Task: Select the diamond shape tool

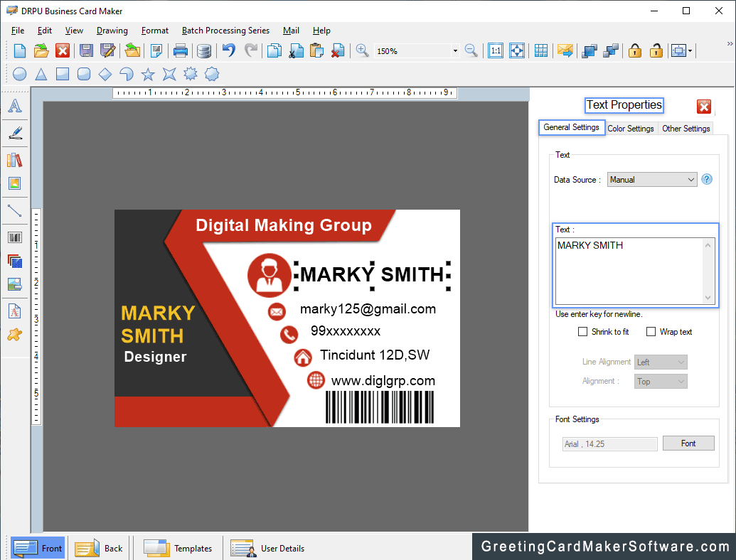Action: 105,74
